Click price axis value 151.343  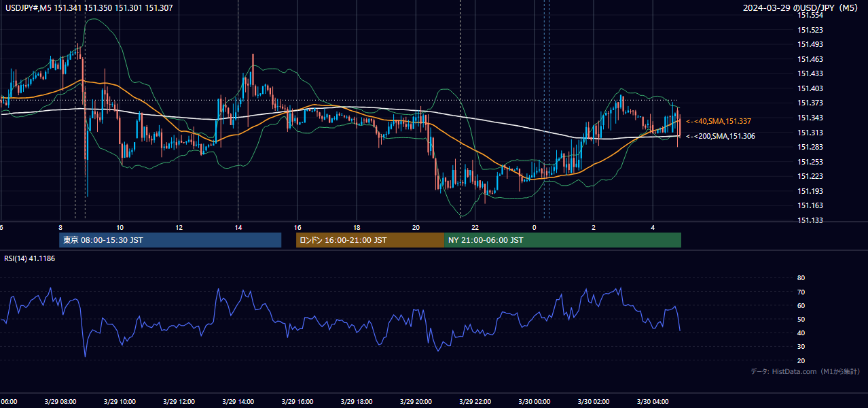(810, 118)
